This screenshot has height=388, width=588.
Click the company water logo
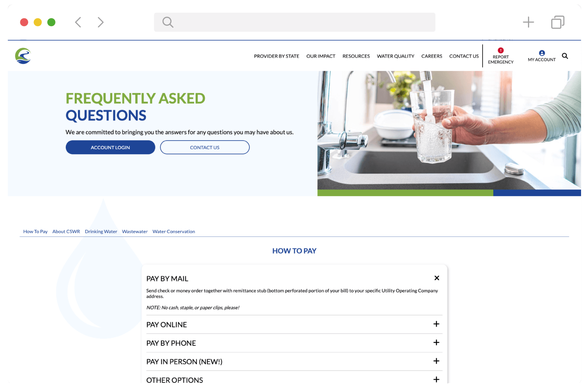tap(23, 56)
